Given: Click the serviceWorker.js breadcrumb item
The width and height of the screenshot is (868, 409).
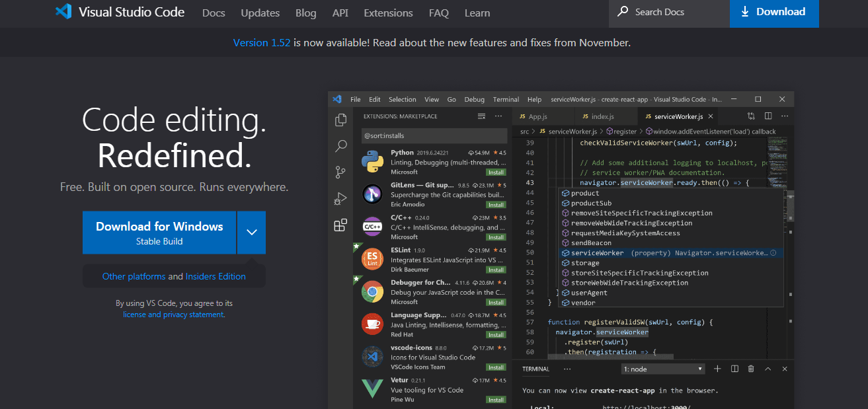Looking at the screenshot, I should click(x=572, y=131).
